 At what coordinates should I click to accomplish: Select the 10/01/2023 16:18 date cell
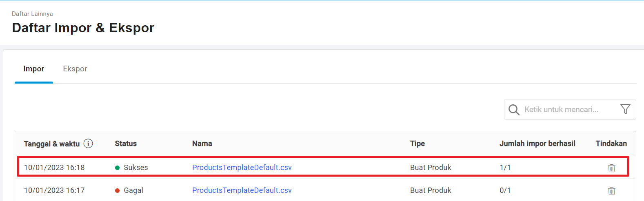[x=54, y=168]
